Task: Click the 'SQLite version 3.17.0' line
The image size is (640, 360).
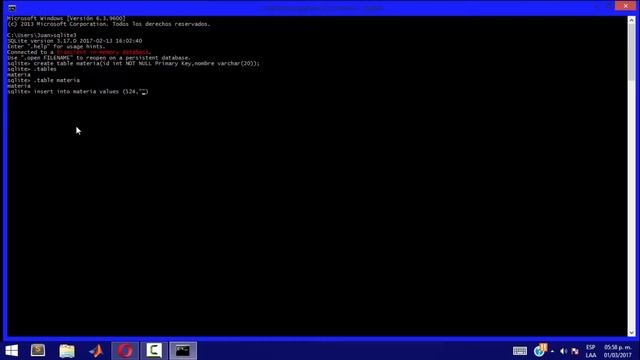Action: 75,41
